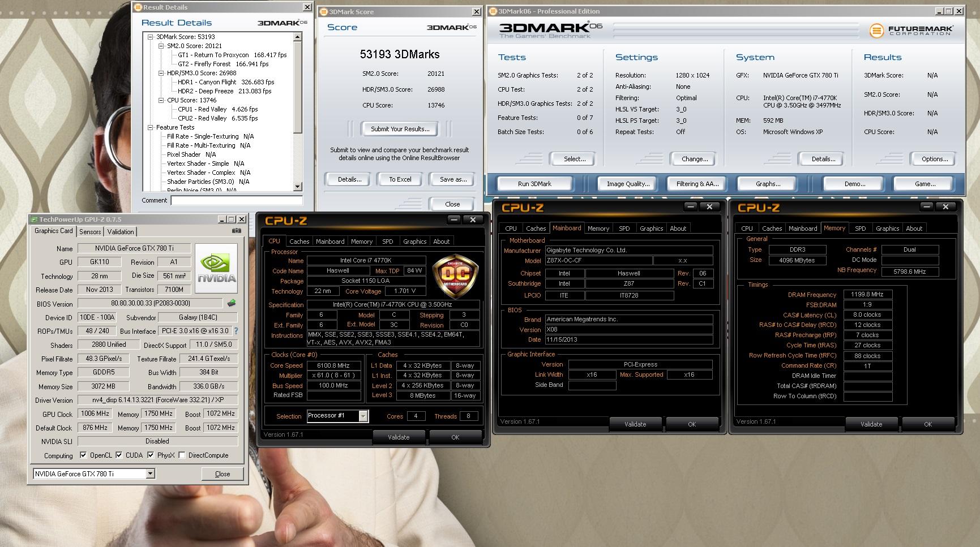Click the GPU-Z title bar icon
The image size is (980, 547).
34,219
